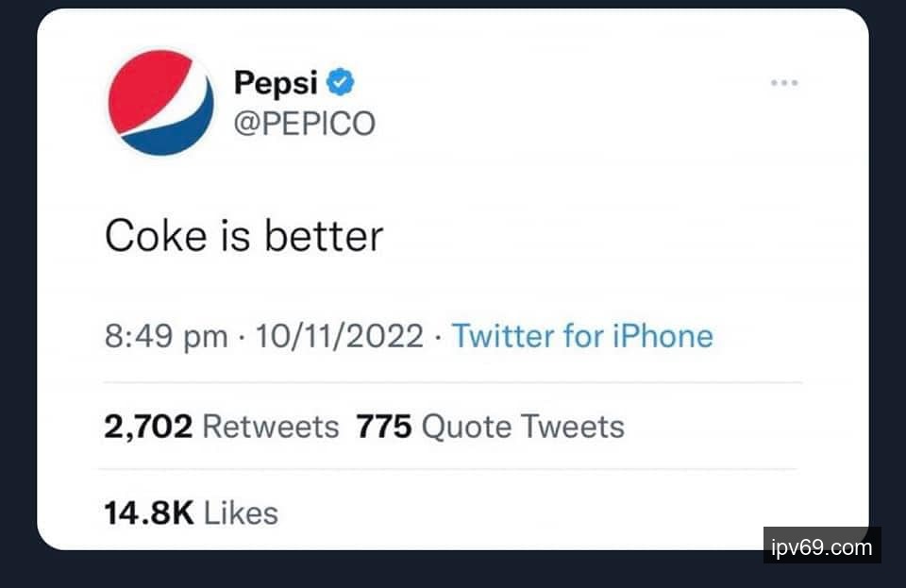The width and height of the screenshot is (906, 588).
Task: Open the Pepsi display name profile link
Action: pos(276,83)
